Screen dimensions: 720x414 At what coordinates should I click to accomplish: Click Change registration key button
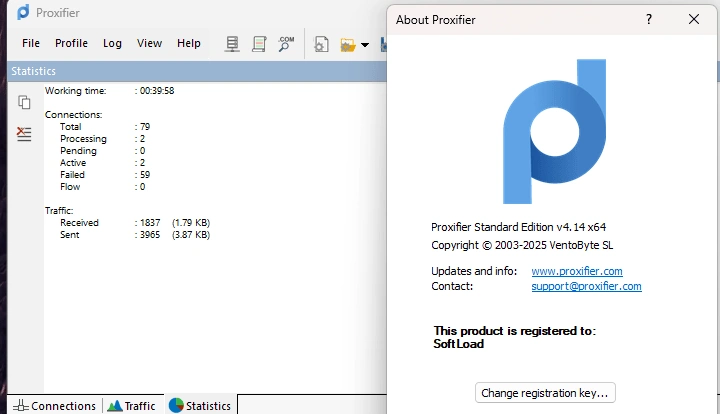pyautogui.click(x=545, y=393)
